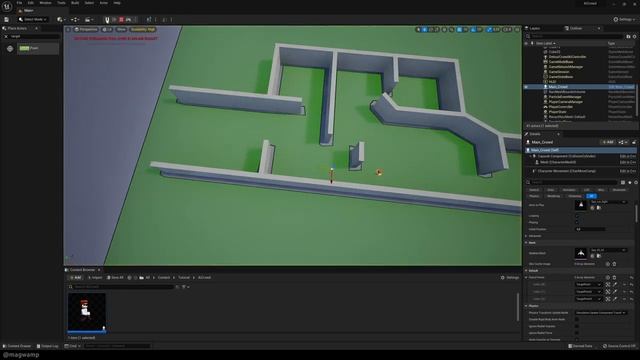640x360 pixels.
Task: Open the Tools menu
Action: [x=61, y=3]
